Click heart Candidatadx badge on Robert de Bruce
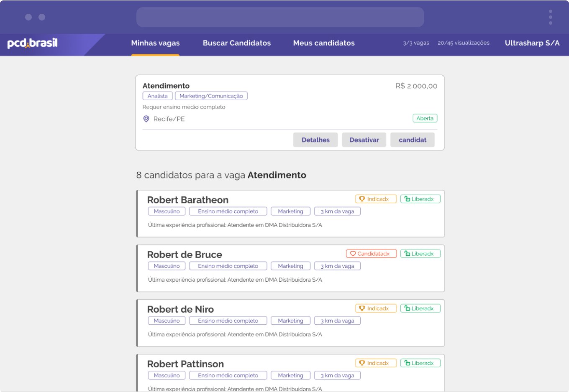 tap(371, 254)
